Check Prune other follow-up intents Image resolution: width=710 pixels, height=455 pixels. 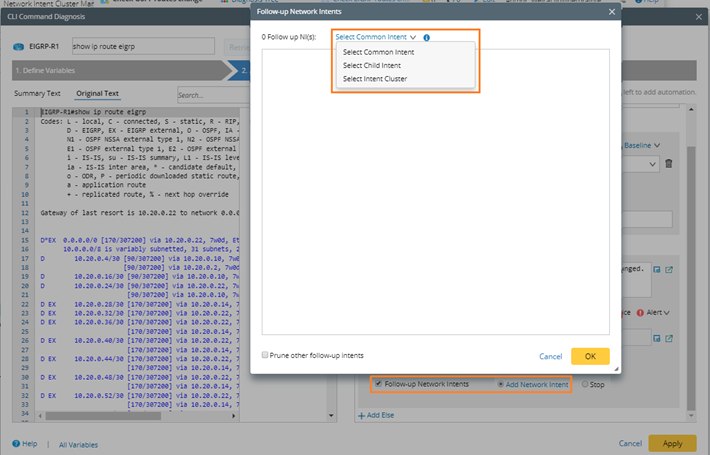(265, 355)
